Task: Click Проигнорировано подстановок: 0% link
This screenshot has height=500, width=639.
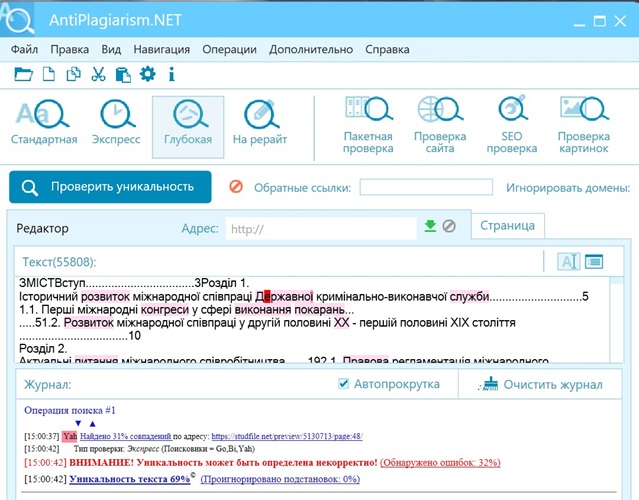Action: coord(280,479)
